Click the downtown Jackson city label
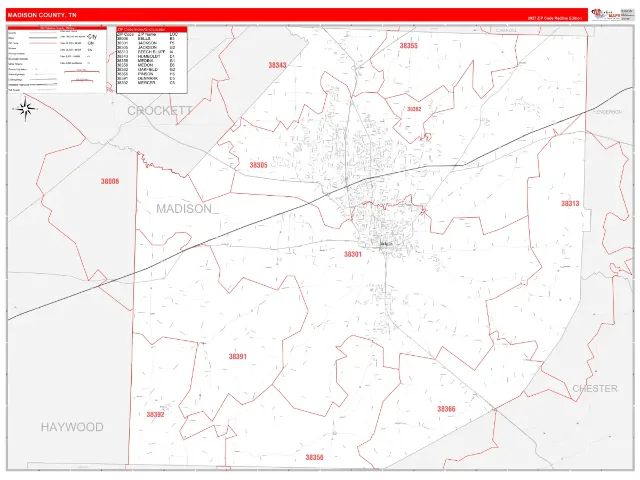The height and width of the screenshot is (480, 640). 386,244
